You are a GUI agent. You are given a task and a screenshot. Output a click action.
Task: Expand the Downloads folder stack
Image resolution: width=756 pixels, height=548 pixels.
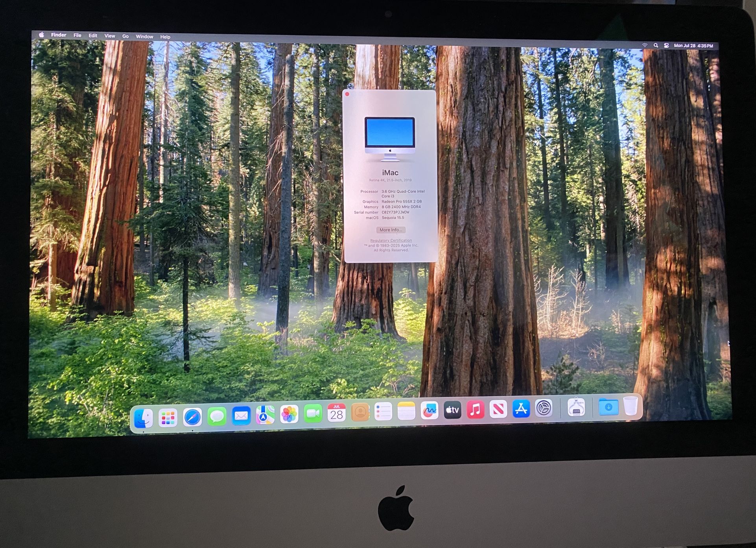[x=608, y=407]
